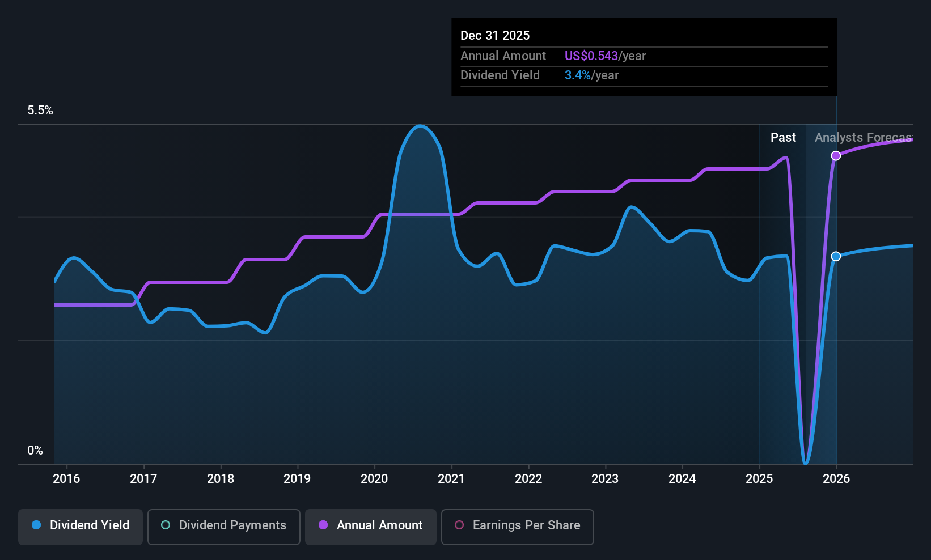
Task: Enable the Earnings Per Share series
Action: click(x=518, y=527)
